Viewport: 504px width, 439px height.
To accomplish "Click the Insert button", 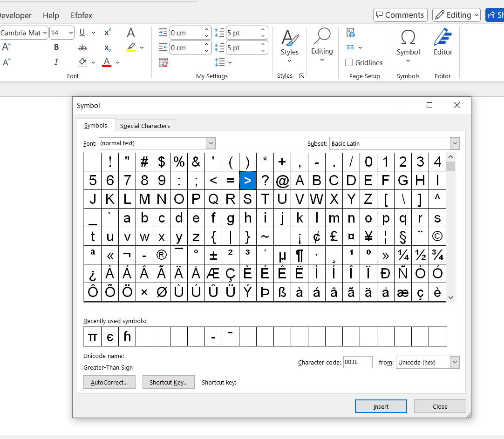I will 381,406.
